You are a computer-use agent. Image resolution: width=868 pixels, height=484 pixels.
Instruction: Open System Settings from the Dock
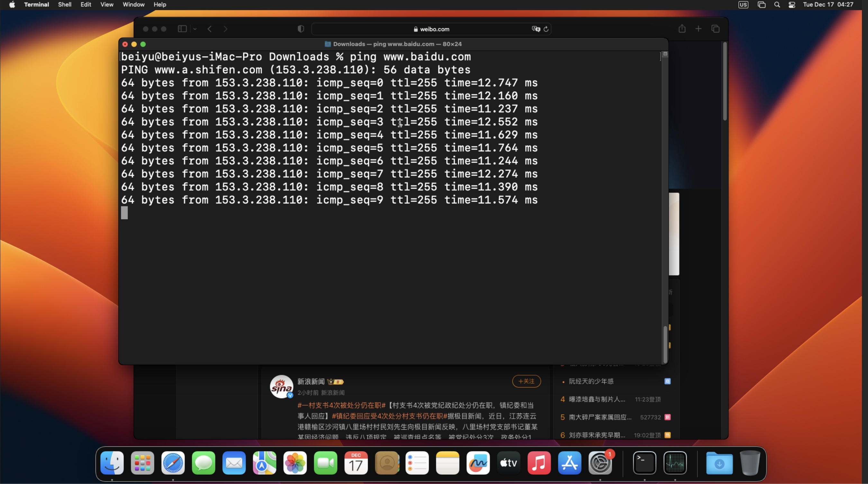(x=600, y=463)
